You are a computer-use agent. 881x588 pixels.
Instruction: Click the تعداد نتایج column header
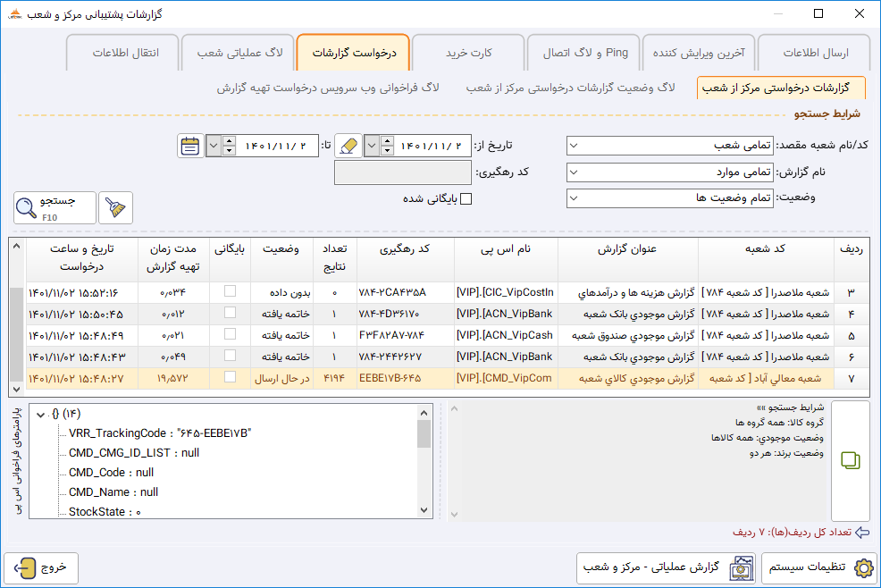pyautogui.click(x=334, y=258)
